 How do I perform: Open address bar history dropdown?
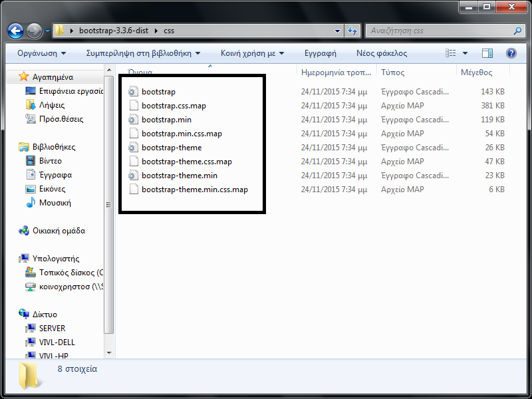337,31
